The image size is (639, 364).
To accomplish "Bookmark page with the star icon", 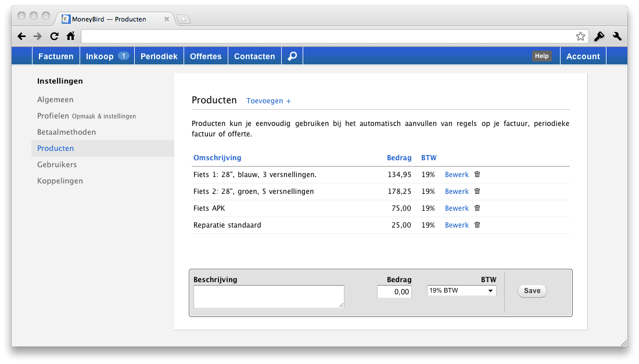I will 580,37.
